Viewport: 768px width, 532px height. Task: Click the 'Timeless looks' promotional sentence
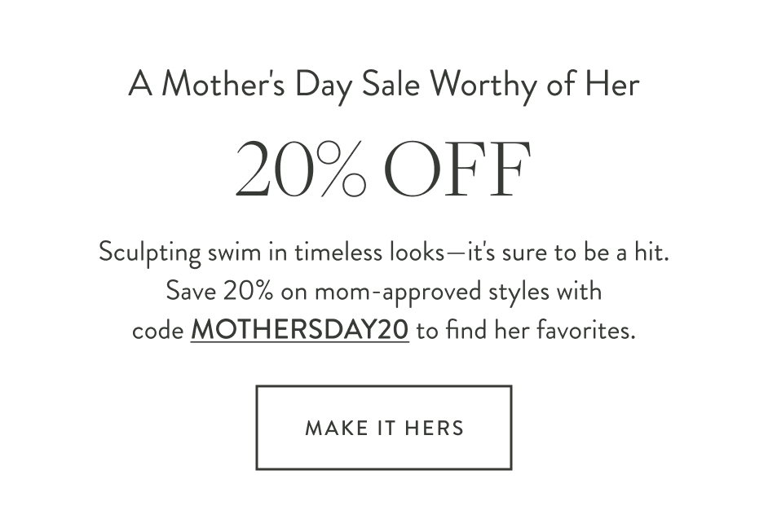[384, 252]
